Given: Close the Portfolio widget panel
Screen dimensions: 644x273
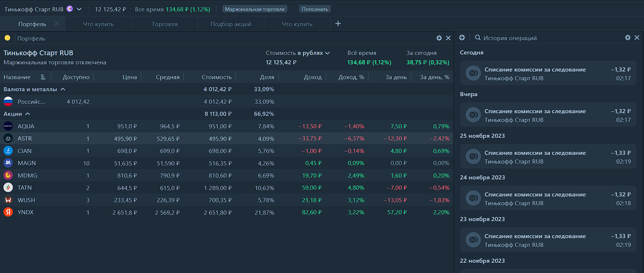Looking at the screenshot, I should click(448, 38).
